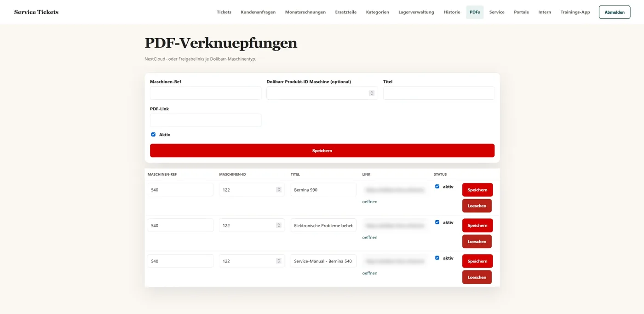
Task: Click the PDF-Verknuepfungen heading
Action: (x=221, y=43)
